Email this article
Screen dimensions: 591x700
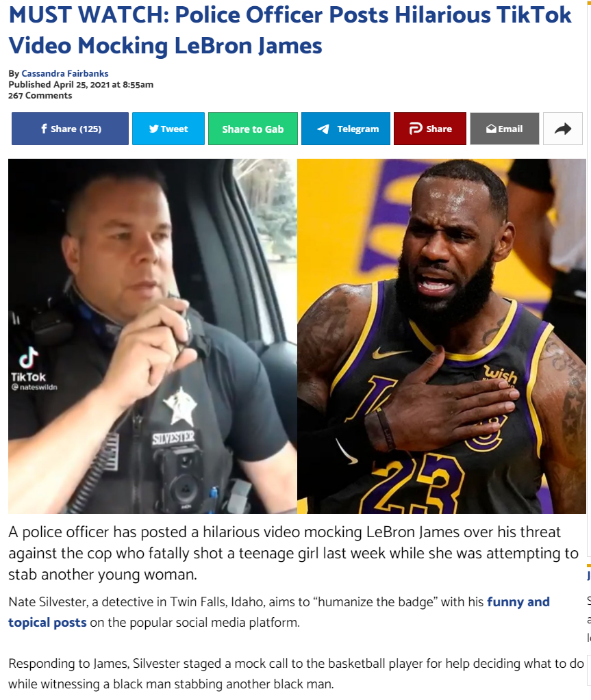[x=504, y=129]
